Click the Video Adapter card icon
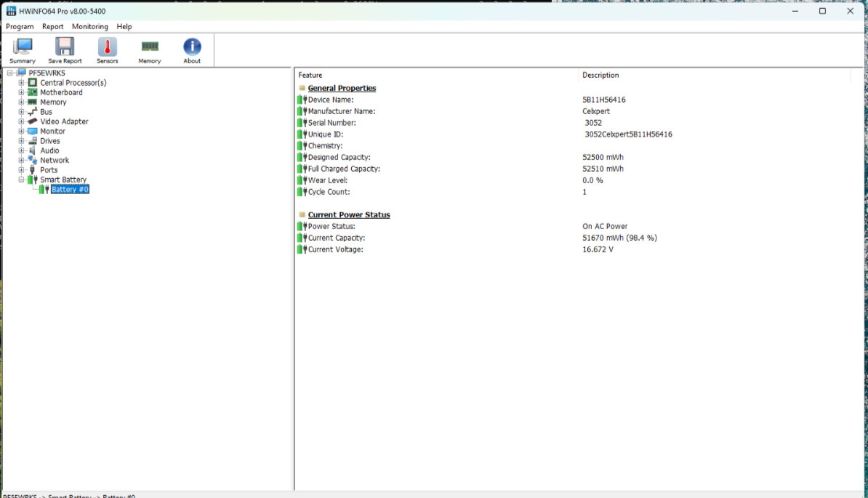The image size is (868, 498). point(33,121)
